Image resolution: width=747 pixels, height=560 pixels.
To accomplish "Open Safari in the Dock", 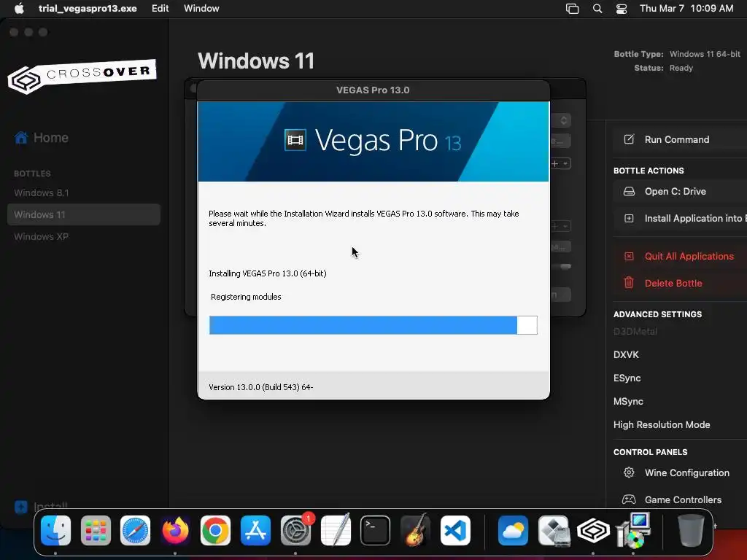I will [x=135, y=530].
